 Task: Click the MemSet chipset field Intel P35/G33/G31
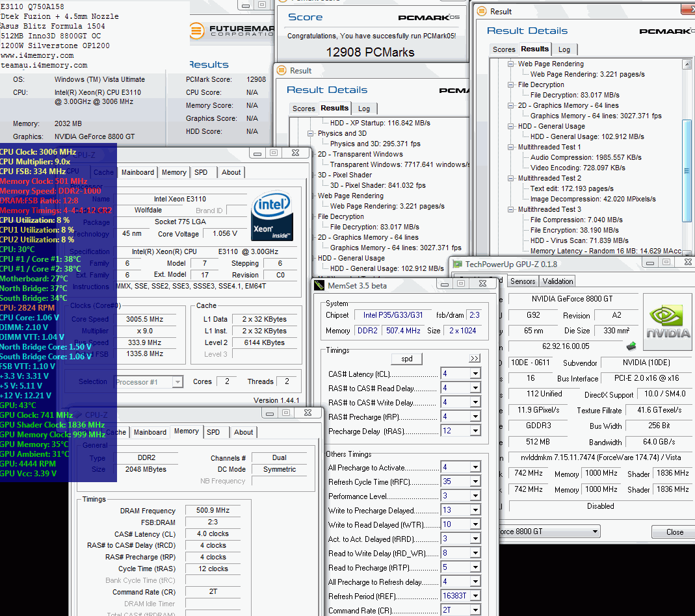(x=393, y=315)
